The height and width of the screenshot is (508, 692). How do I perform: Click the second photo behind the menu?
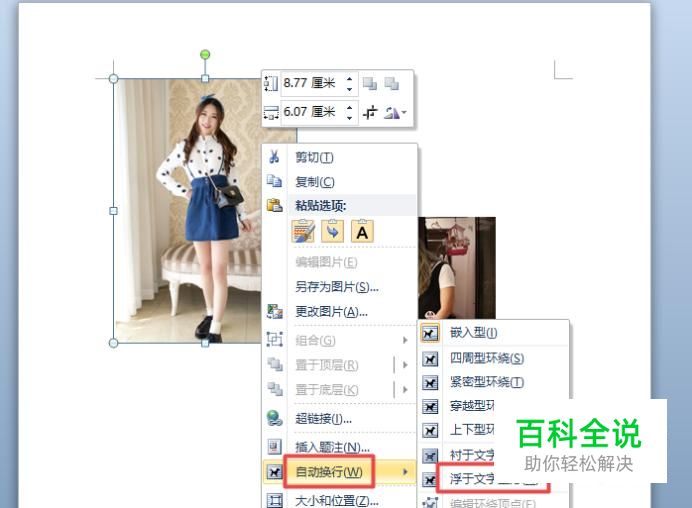(457, 267)
